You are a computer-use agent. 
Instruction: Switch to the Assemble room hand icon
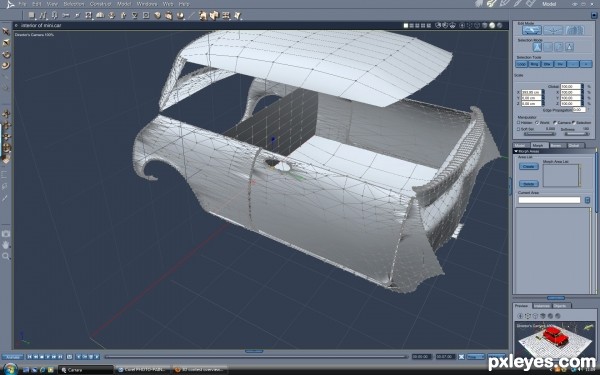pyautogui.click(x=479, y=3)
